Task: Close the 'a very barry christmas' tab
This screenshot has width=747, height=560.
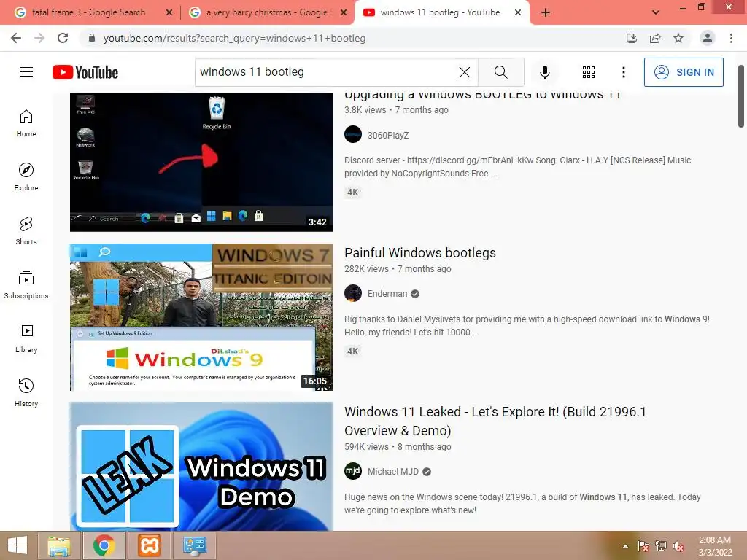Action: pos(343,13)
